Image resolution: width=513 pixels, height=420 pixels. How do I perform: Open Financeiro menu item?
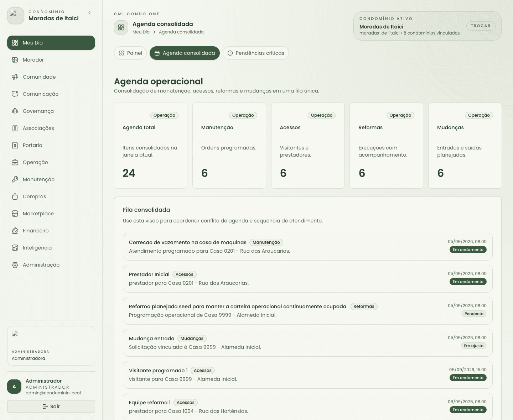(x=51, y=231)
